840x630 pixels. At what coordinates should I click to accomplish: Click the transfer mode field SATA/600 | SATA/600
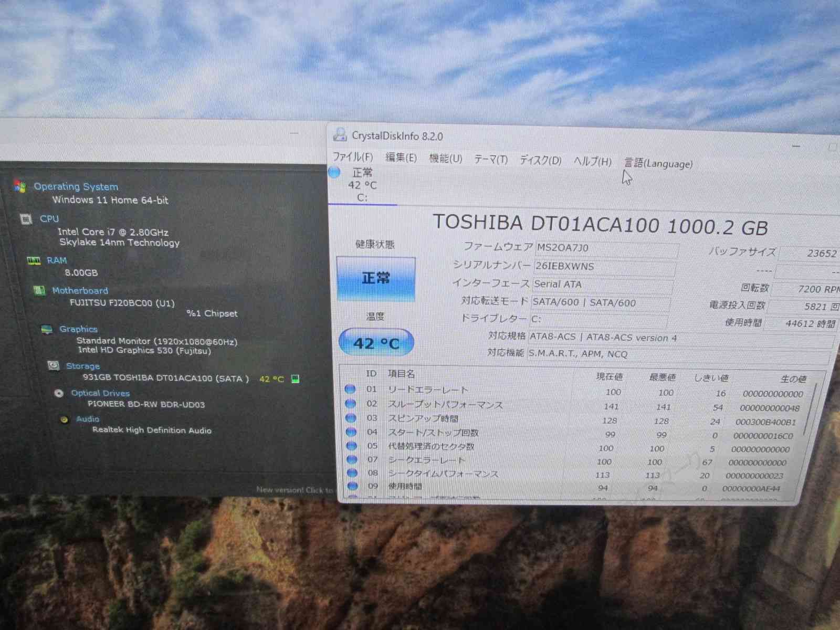600,303
